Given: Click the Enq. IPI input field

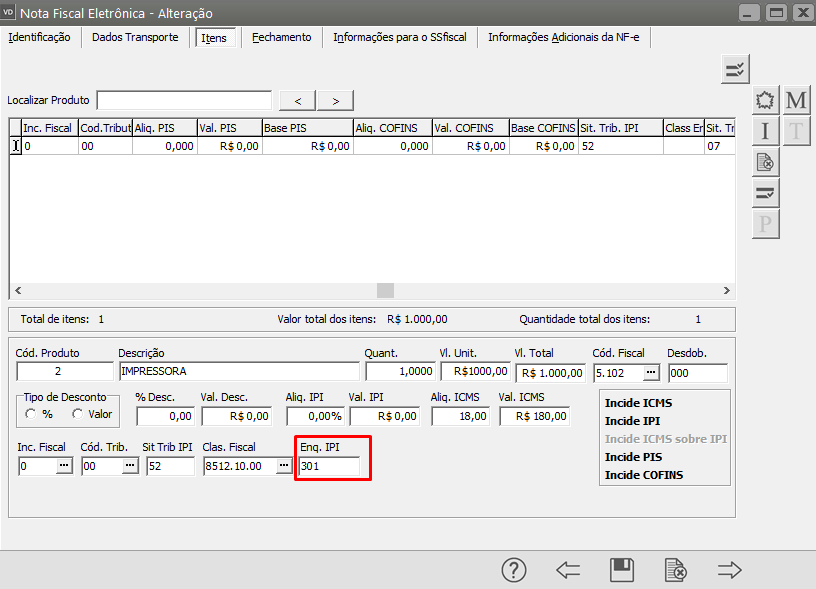Looking at the screenshot, I should (329, 466).
